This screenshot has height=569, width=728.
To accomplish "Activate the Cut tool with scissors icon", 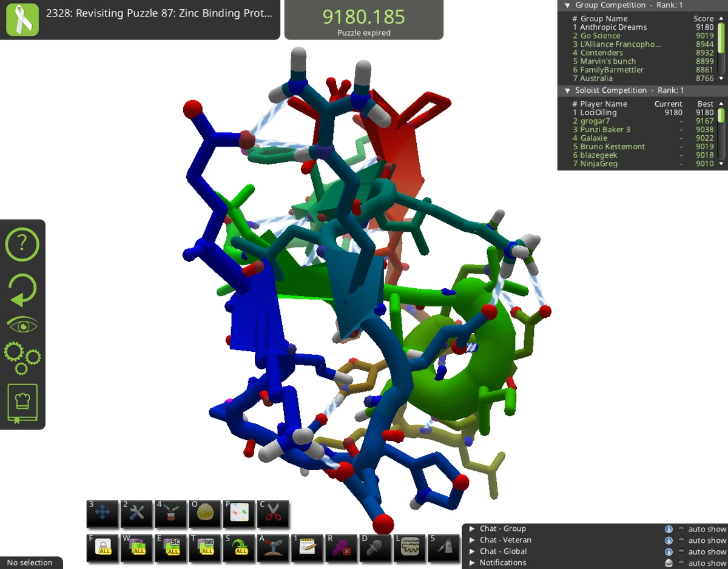I will pyautogui.click(x=272, y=514).
